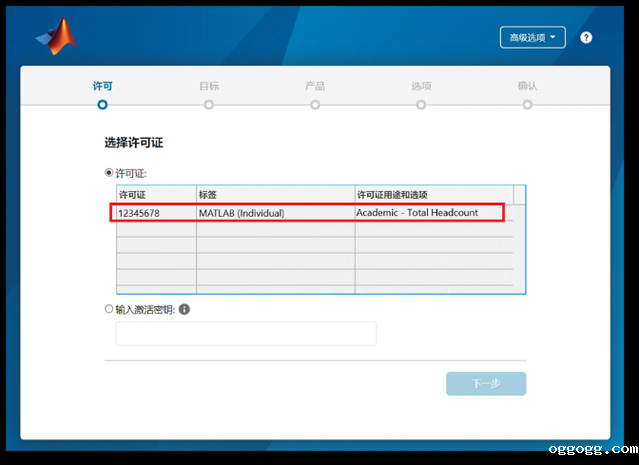Select the 许可证 radio button

point(109,173)
